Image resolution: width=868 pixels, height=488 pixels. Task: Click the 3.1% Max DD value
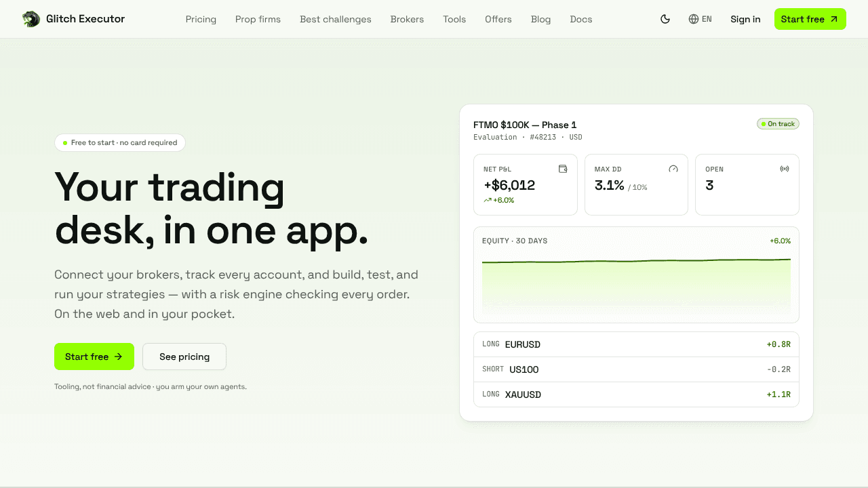610,185
